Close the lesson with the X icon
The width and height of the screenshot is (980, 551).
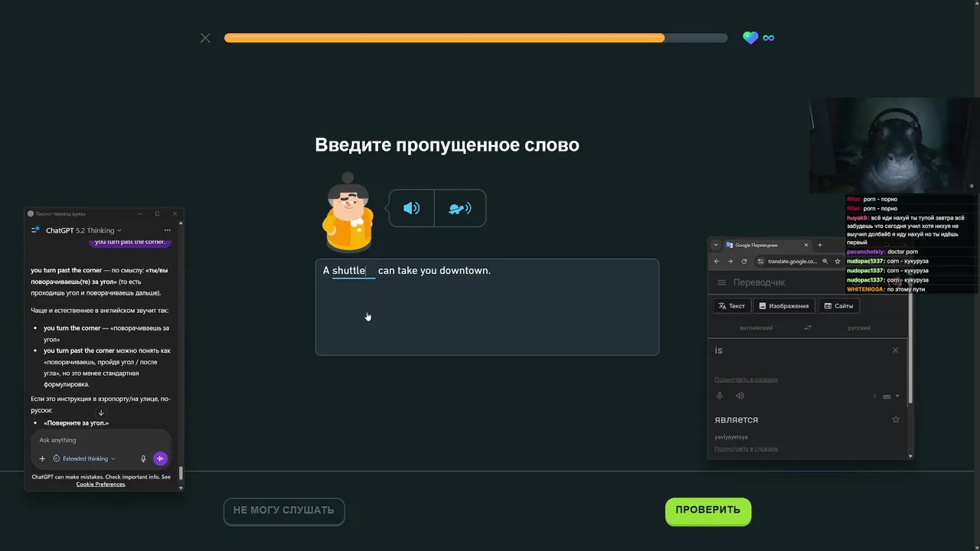(x=205, y=38)
